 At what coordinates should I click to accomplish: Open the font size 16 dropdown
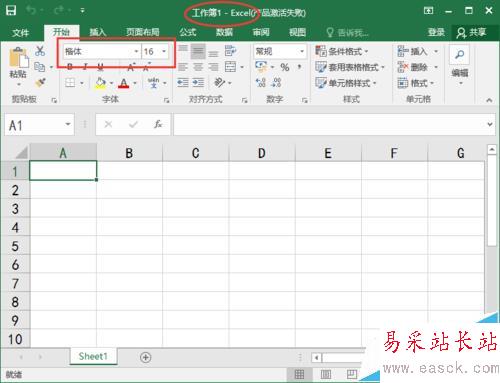click(x=164, y=51)
